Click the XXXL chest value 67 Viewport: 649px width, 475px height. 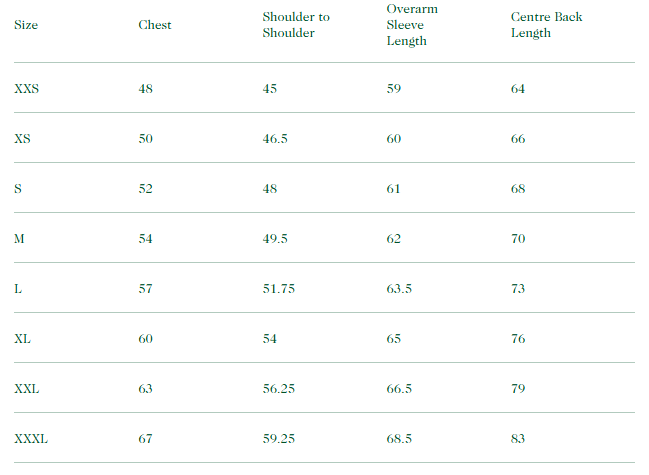point(146,439)
